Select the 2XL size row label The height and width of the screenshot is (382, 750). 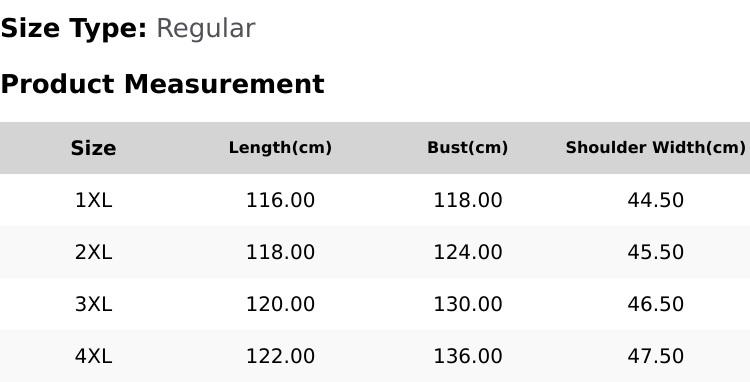coord(93,252)
